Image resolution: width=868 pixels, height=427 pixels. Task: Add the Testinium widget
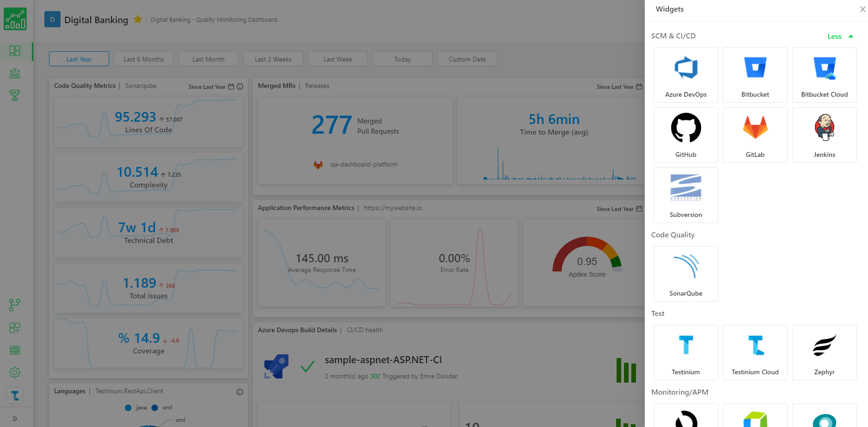click(x=686, y=353)
